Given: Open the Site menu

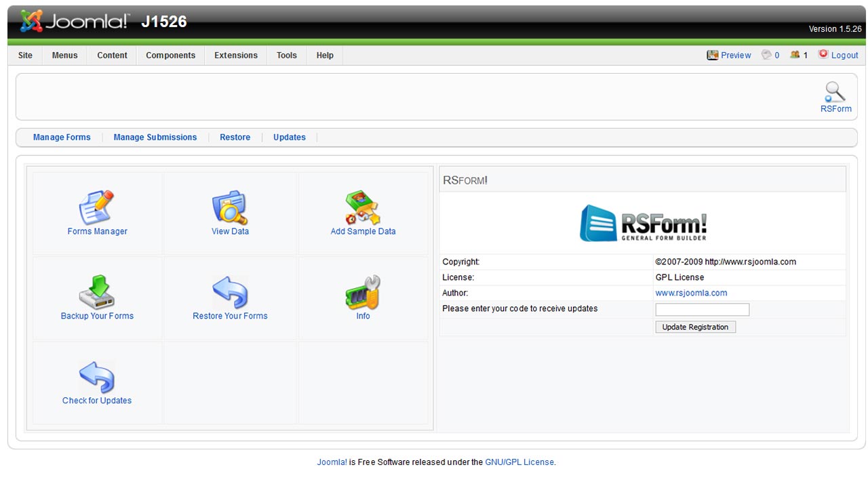Looking at the screenshot, I should coord(25,56).
